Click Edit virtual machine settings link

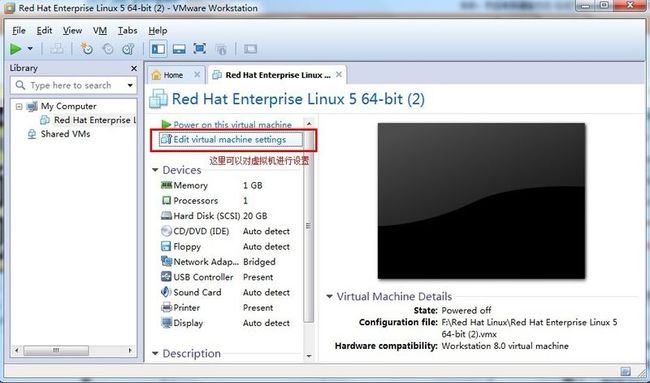click(230, 140)
